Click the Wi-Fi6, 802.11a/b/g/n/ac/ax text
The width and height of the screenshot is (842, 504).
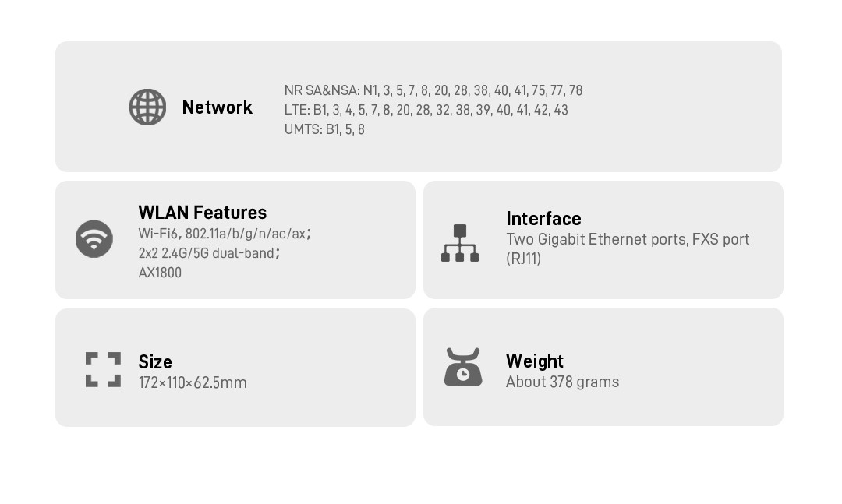coord(224,234)
